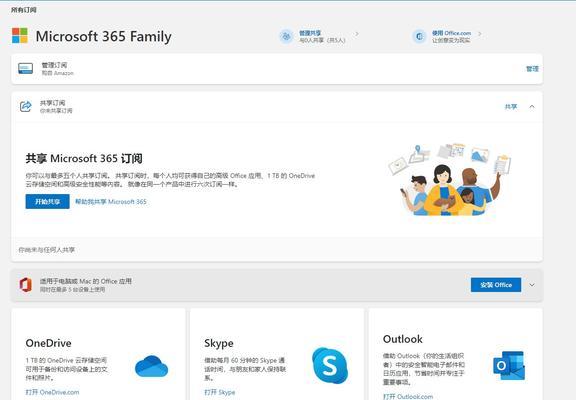Viewport: 576px width, 400px height.
Task: Click '你尚未与任何人共享' status text
Action: coord(47,250)
